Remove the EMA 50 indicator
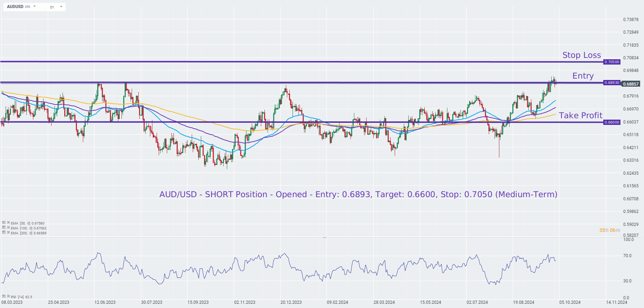 coord(8,223)
